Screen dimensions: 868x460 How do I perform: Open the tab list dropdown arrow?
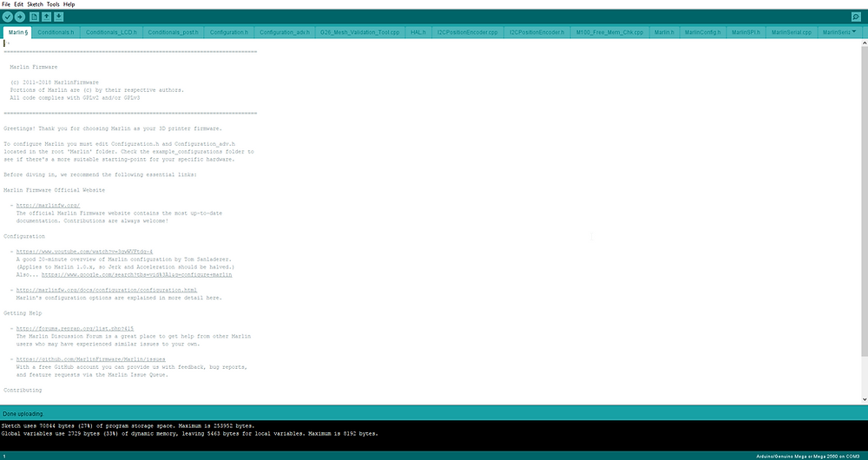[x=853, y=31]
